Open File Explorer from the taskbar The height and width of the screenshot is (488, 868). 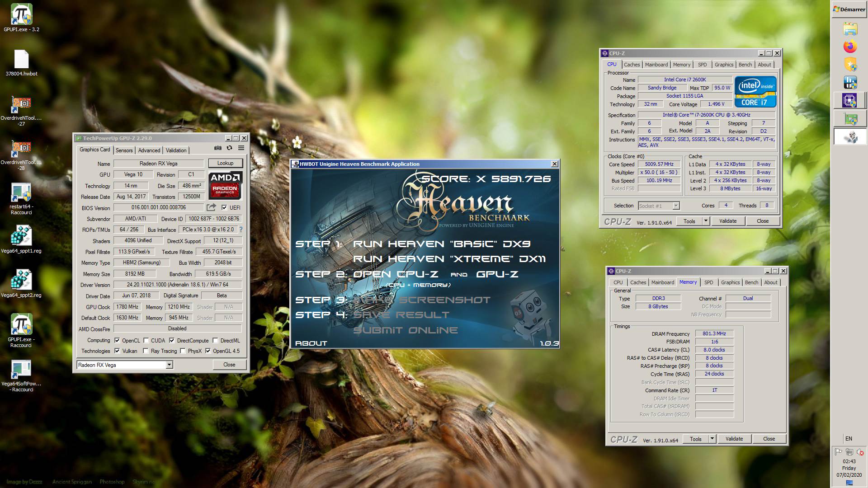click(x=850, y=29)
